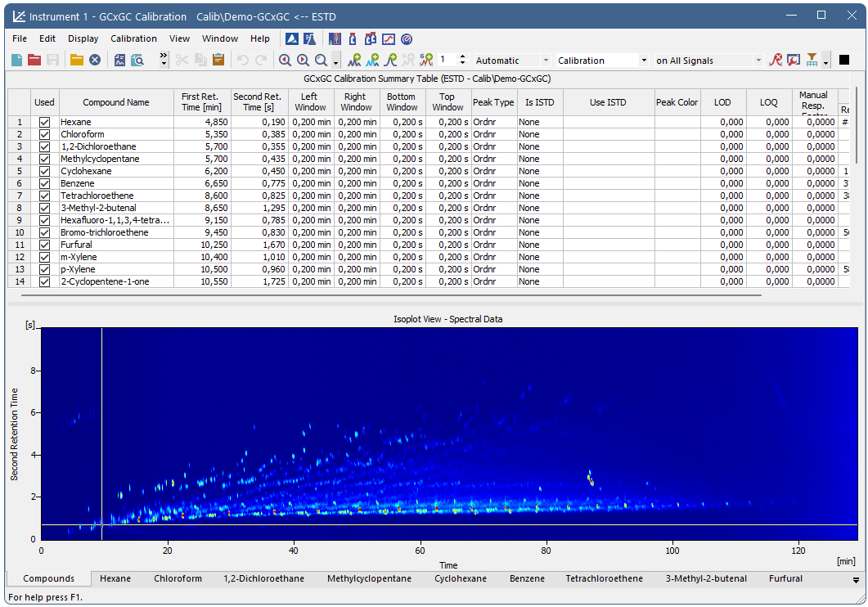Click the Delete calibration response icon
The height and width of the screenshot is (607, 868).
(x=776, y=60)
